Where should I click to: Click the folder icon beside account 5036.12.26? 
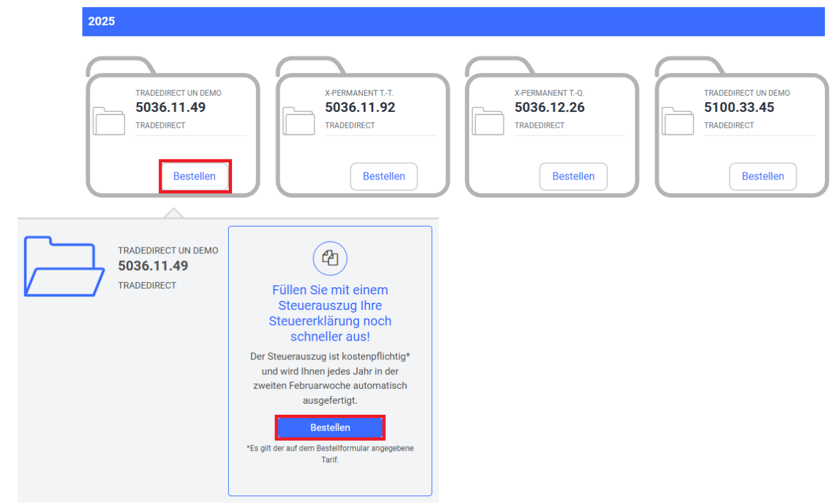488,120
